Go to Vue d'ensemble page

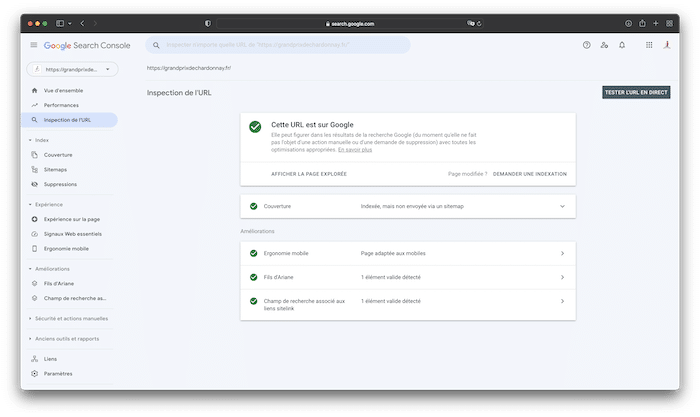click(63, 90)
